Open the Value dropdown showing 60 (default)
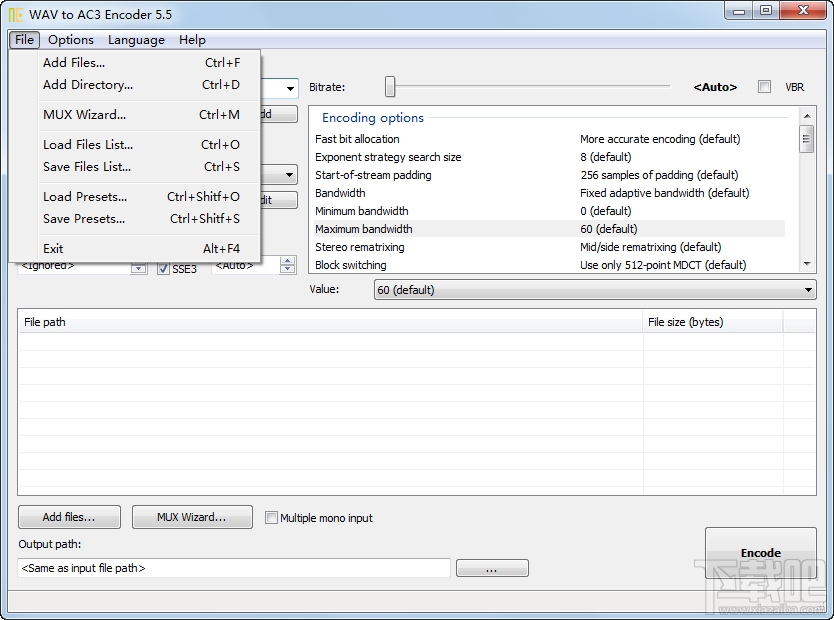 [807, 289]
